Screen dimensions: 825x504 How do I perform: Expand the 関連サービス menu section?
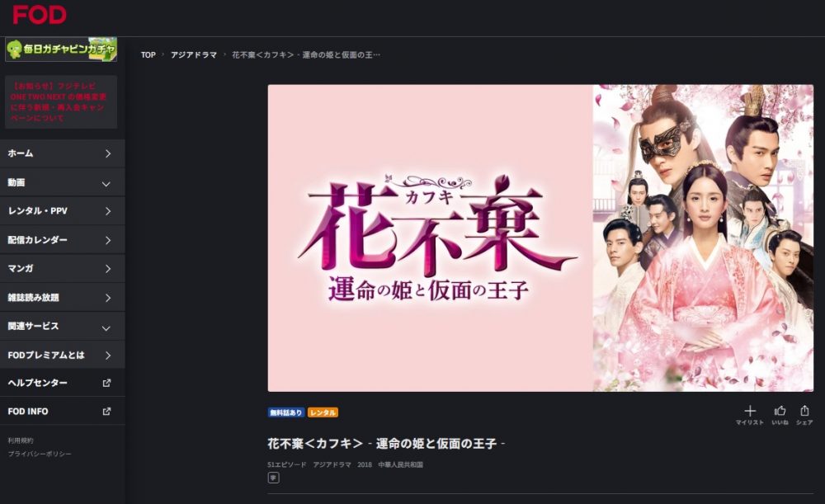pyautogui.click(x=62, y=326)
